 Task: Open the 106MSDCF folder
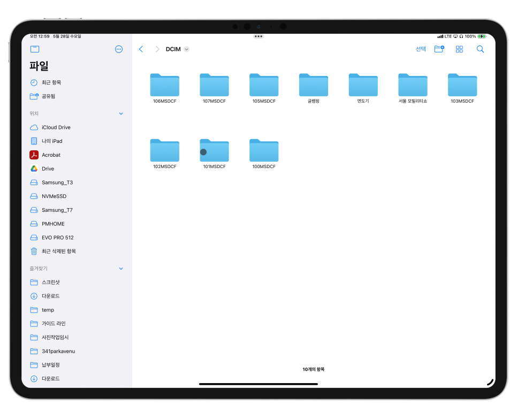coord(164,88)
